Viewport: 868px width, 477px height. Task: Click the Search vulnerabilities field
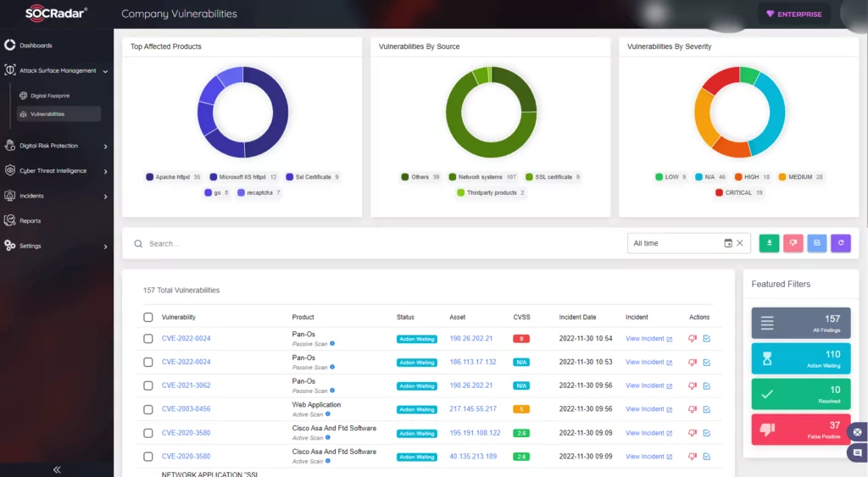coord(376,243)
